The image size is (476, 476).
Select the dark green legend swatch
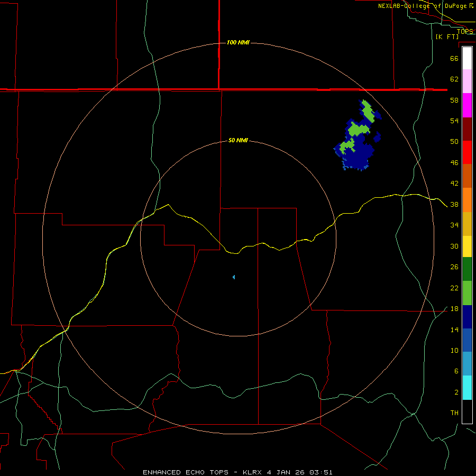coord(467,269)
